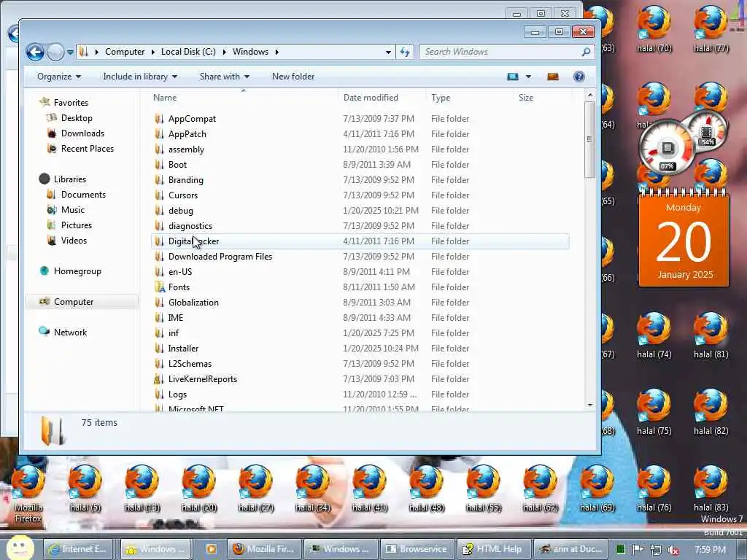The width and height of the screenshot is (747, 560).
Task: Click the file list scrollbar up arrow
Action: coord(589,96)
